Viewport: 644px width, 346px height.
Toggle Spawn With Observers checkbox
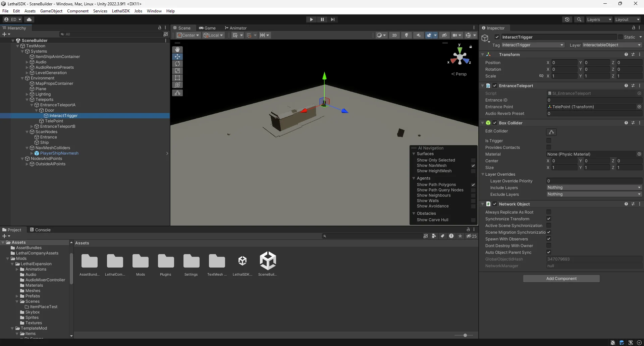549,239
